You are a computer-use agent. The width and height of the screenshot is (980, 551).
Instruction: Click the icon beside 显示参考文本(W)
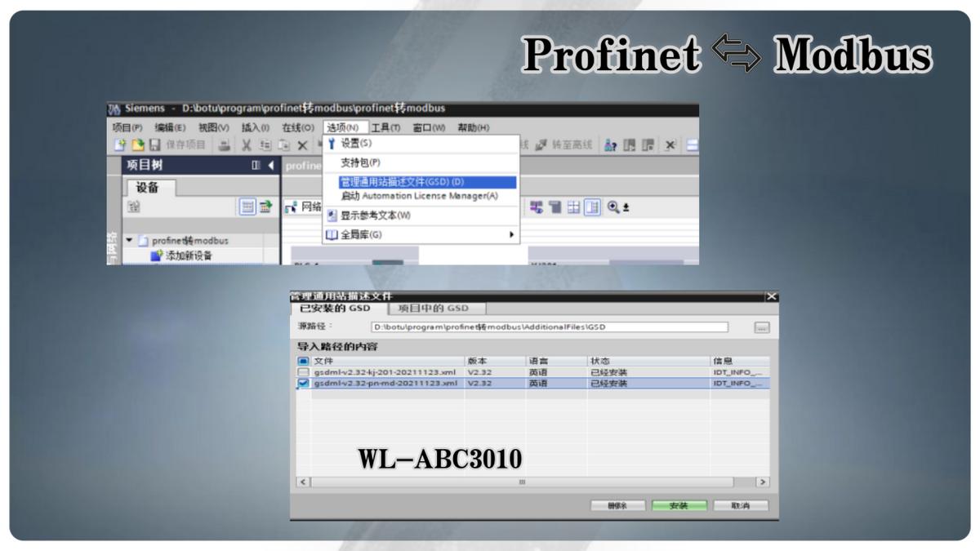pos(332,216)
